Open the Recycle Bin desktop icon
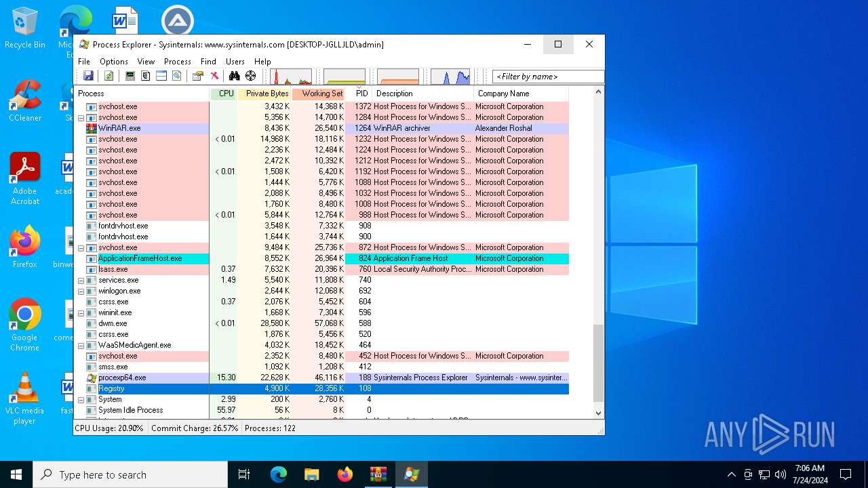This screenshot has height=488, width=868. 25,28
